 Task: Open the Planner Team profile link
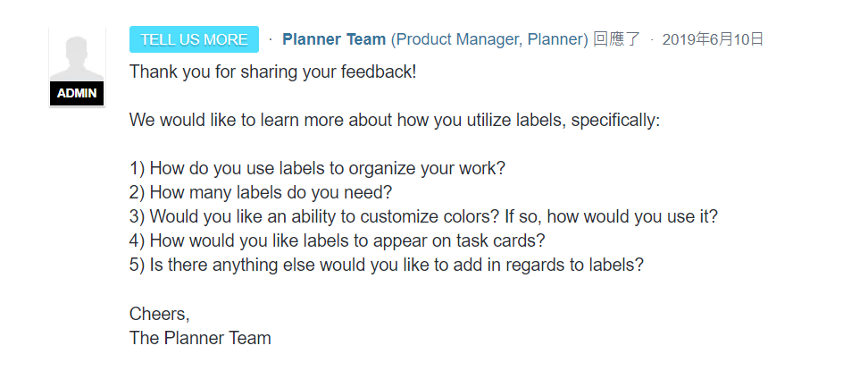tap(334, 39)
